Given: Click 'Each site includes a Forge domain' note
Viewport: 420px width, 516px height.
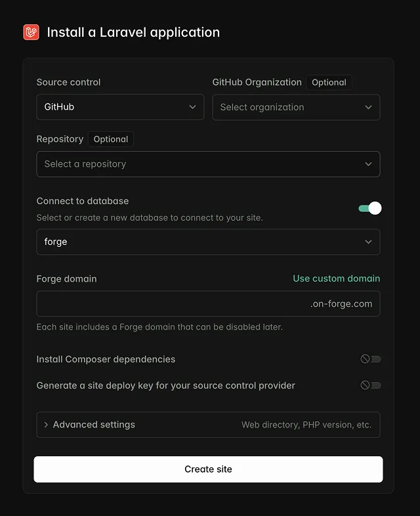Looking at the screenshot, I should (x=159, y=327).
